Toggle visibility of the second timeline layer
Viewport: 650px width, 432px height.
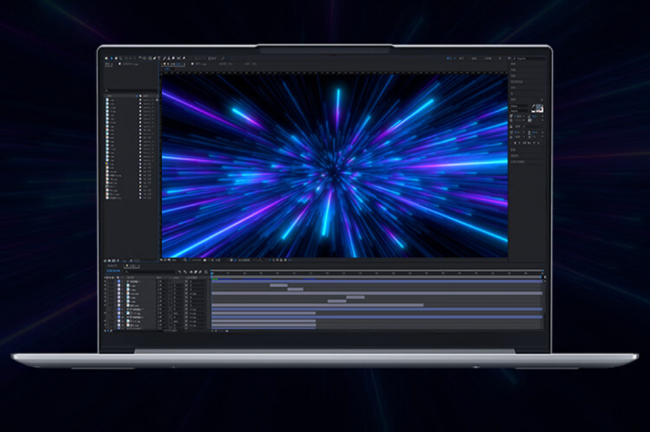click(x=107, y=285)
